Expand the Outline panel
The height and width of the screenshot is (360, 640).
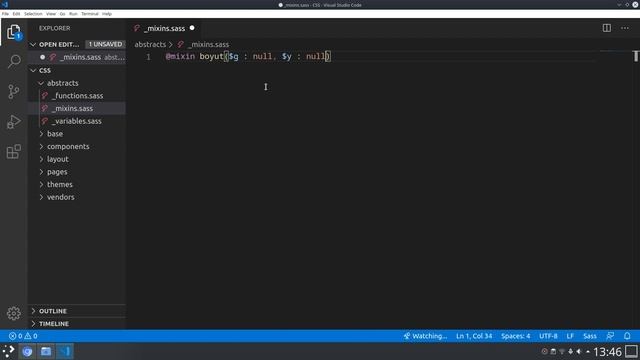pyautogui.click(x=77, y=311)
